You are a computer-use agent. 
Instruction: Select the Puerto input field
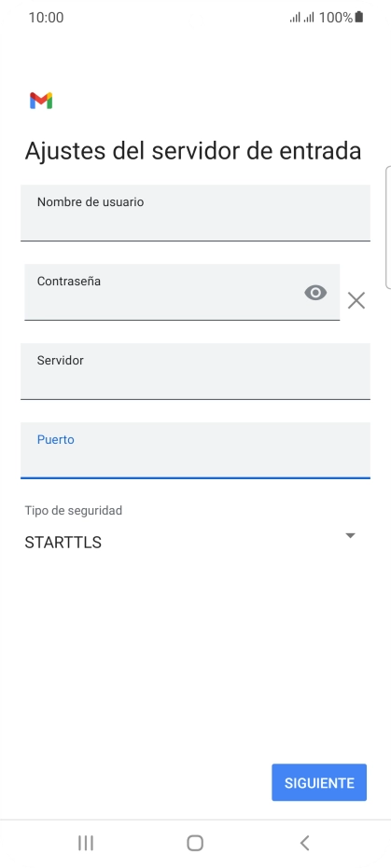195,450
